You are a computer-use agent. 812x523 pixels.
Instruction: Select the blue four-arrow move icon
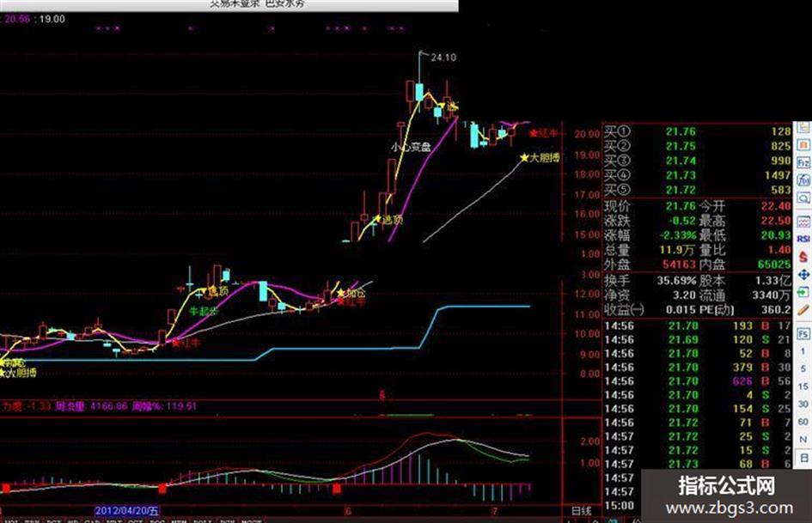pos(803,275)
